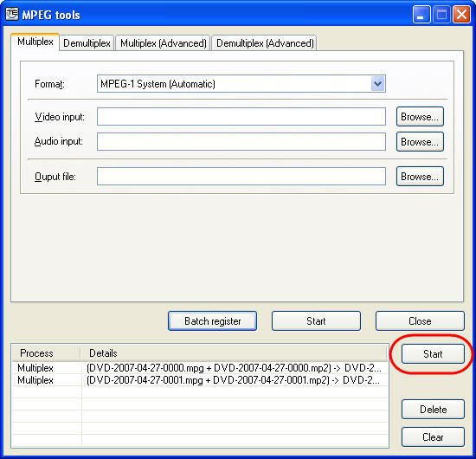Click the Batch register button
This screenshot has width=476, height=459.
[212, 321]
